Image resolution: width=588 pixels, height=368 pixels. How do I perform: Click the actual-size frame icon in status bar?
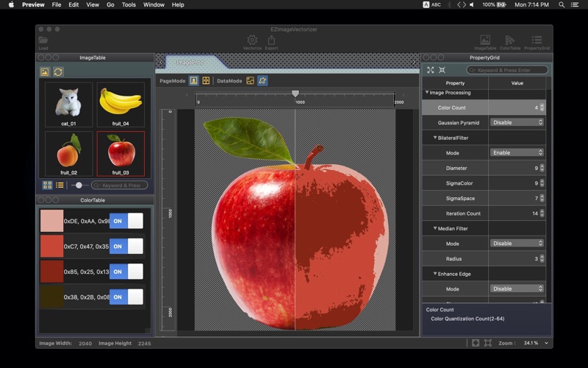click(x=488, y=343)
